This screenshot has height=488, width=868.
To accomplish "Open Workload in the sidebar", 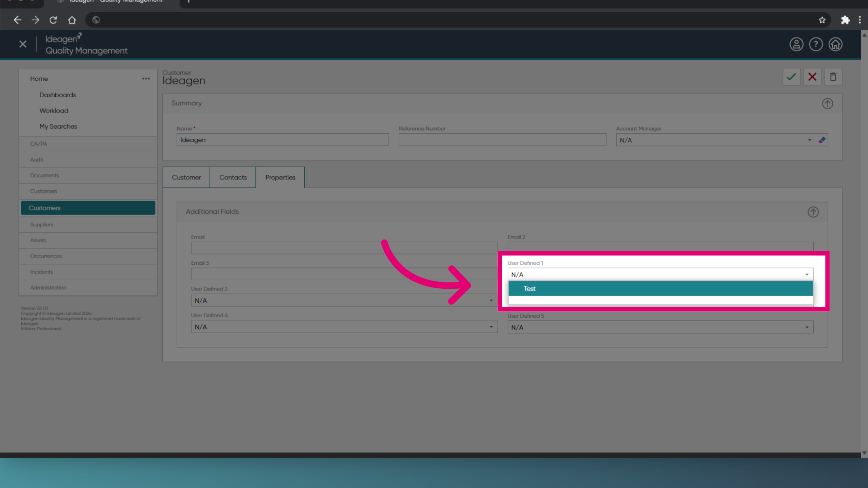I will pyautogui.click(x=54, y=111).
